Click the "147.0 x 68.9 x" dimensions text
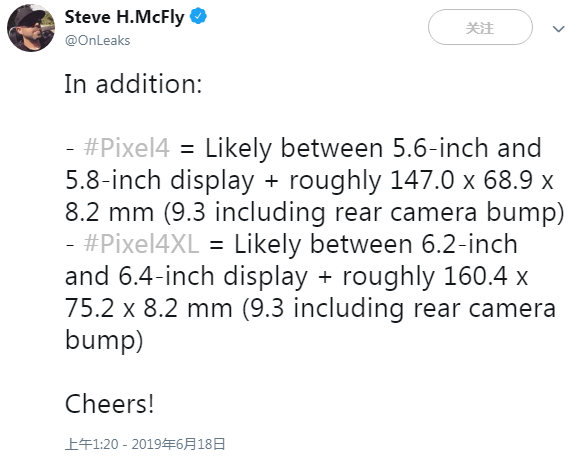Viewport: 579px width, 463px height. click(472, 180)
